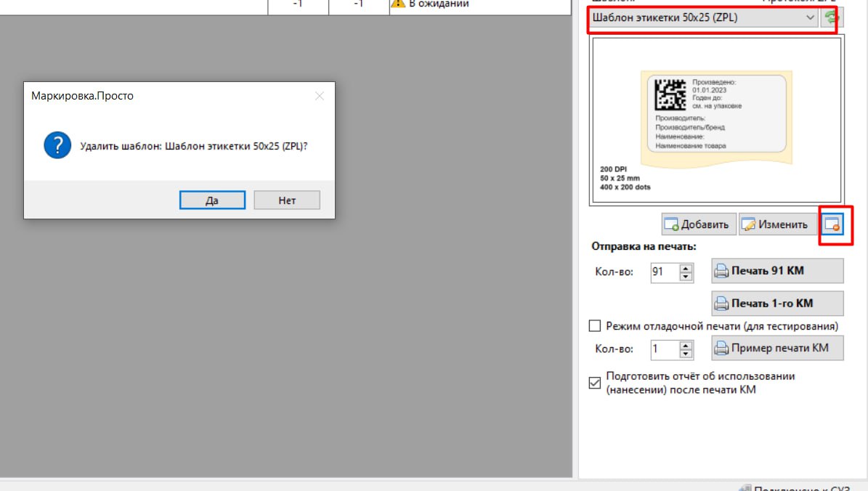Increase the print quantity of 91
Screen dimensions: 868x491
pyautogui.click(x=686, y=268)
